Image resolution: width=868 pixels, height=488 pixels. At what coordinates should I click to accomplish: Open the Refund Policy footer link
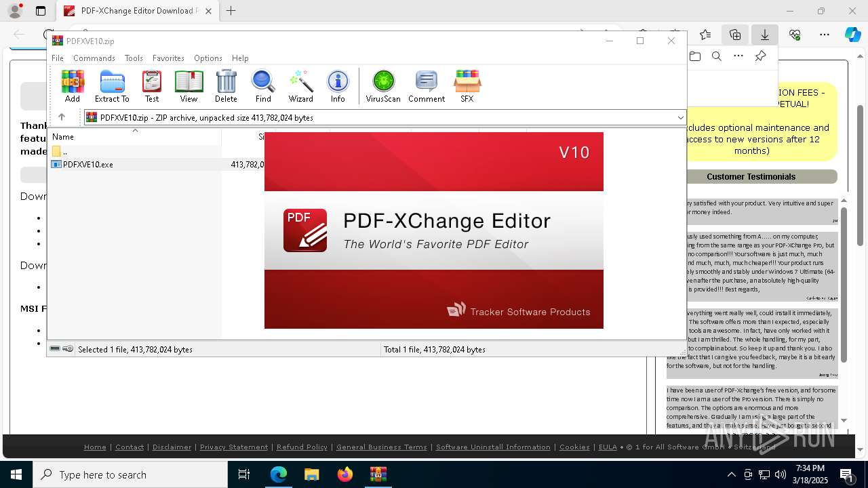pos(302,447)
